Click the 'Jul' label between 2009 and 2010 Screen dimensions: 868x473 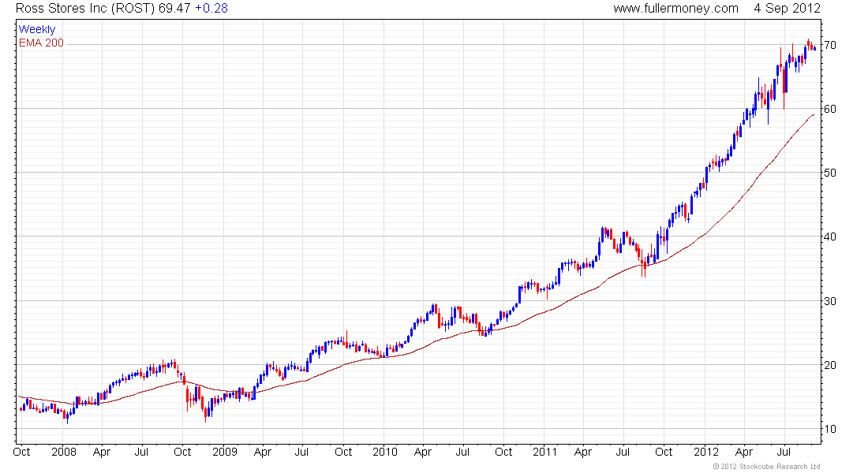click(x=301, y=452)
